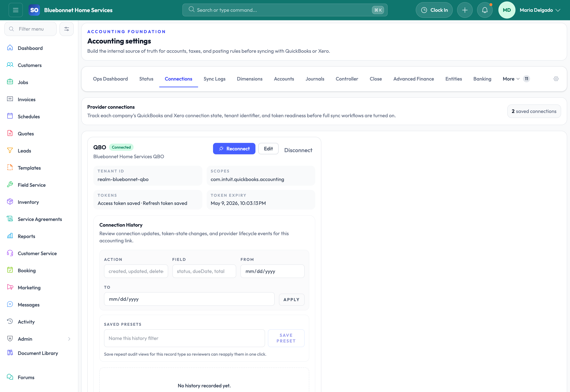Click the Admin shield icon

tap(10, 339)
